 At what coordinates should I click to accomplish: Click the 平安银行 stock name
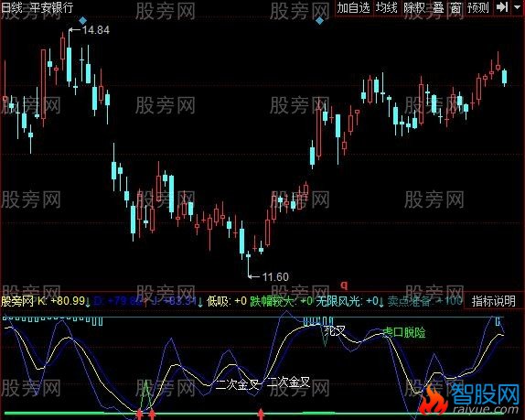pos(51,7)
